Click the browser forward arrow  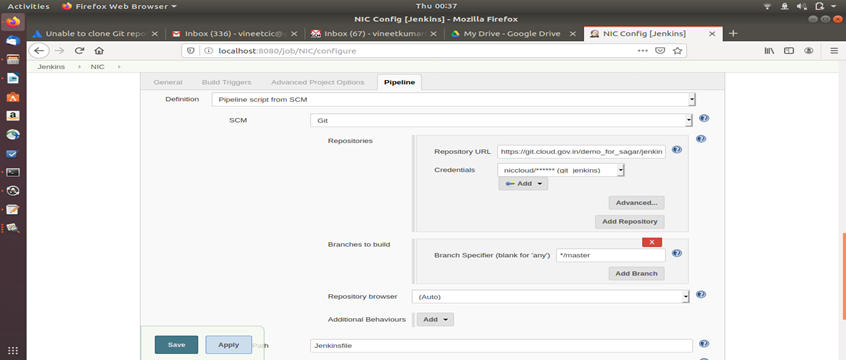pos(59,51)
